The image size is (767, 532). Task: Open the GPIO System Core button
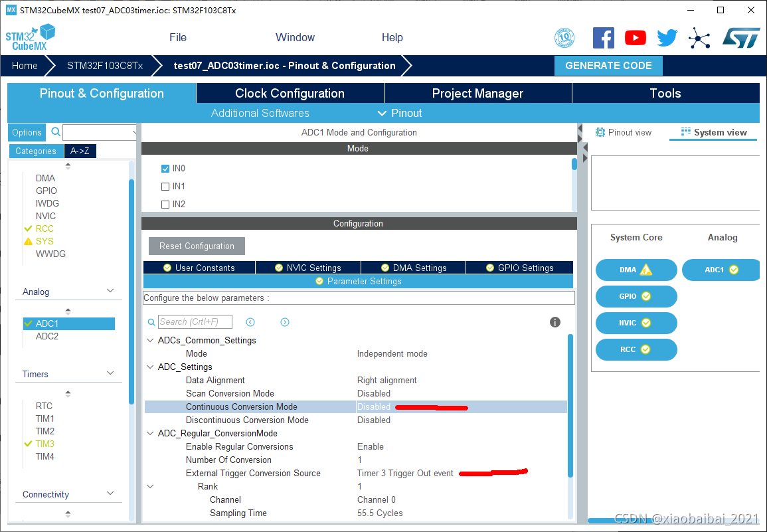636,297
